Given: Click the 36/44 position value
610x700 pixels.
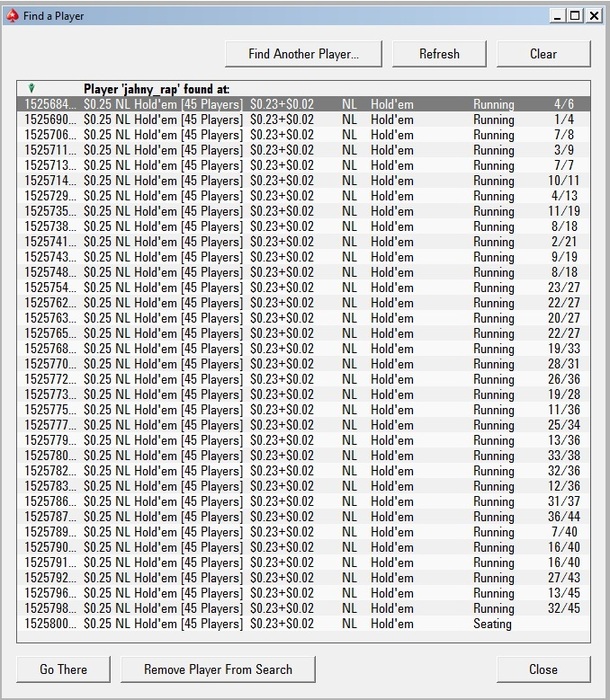Looking at the screenshot, I should tap(564, 517).
